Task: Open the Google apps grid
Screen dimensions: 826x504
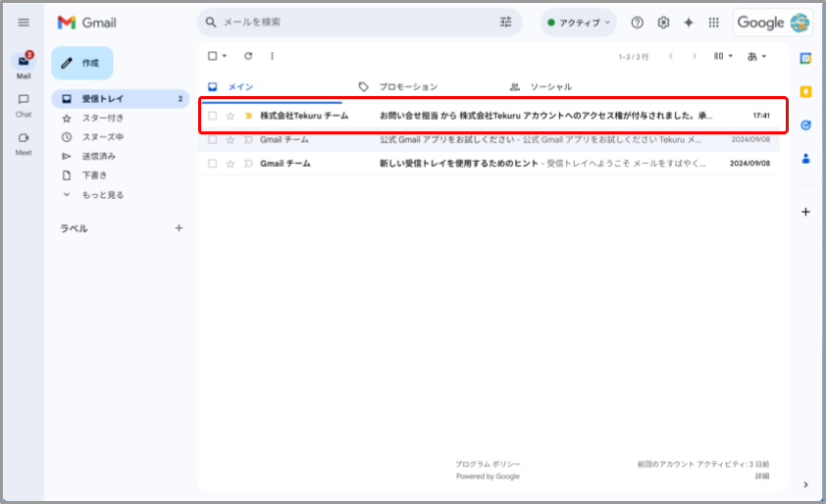Action: point(714,23)
